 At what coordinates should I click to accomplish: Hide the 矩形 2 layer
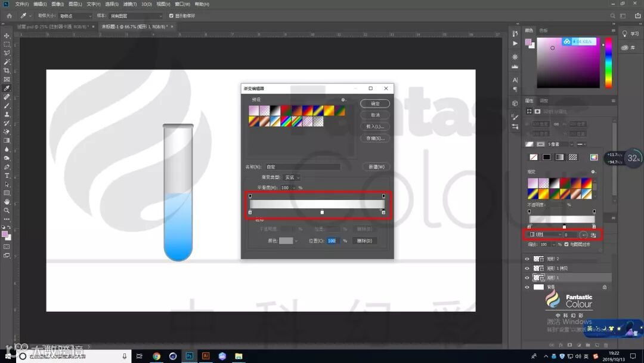527,259
